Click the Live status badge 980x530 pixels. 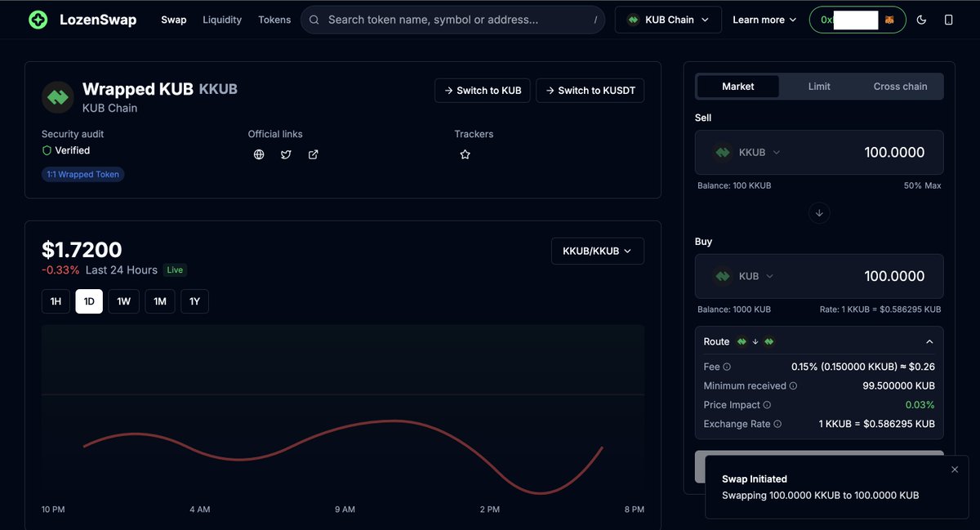tap(175, 270)
